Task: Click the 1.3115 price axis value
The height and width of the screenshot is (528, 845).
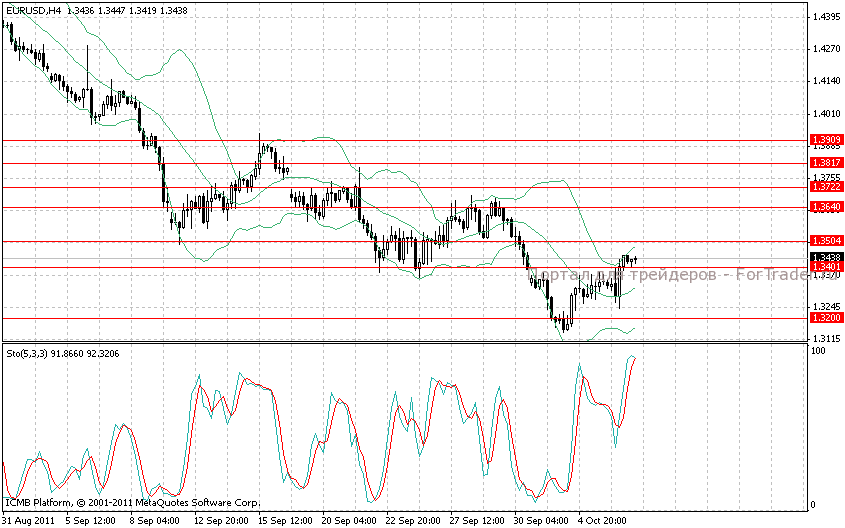Action: pyautogui.click(x=826, y=340)
